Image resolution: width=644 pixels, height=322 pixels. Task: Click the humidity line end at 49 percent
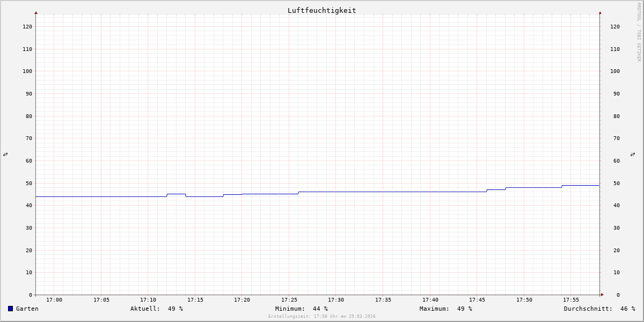click(599, 185)
